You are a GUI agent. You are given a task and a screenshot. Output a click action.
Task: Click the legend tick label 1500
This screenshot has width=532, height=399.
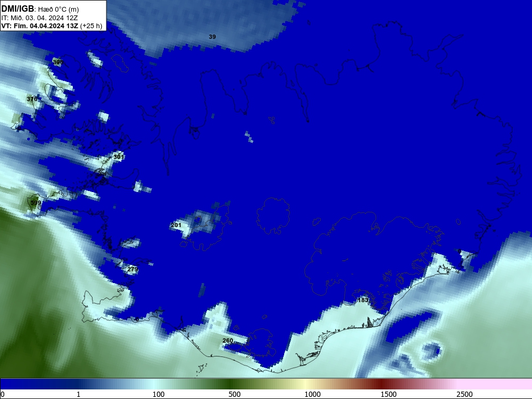(388, 394)
